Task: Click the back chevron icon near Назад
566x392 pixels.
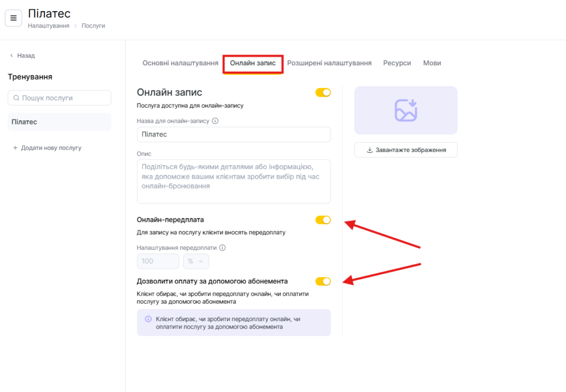Action: 12,56
